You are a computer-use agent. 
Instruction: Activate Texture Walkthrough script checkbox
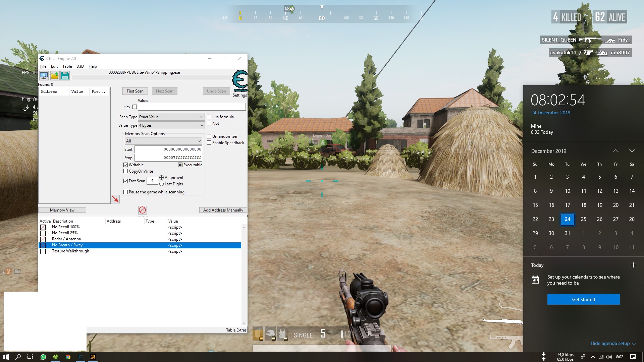43,251
